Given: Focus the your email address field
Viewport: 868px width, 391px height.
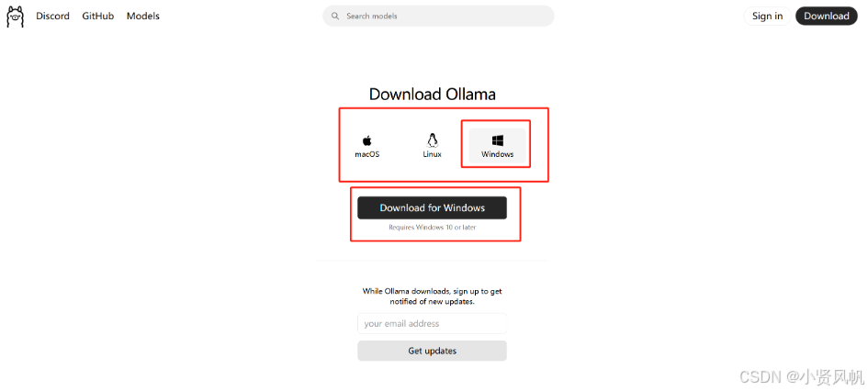Looking at the screenshot, I should pos(432,323).
